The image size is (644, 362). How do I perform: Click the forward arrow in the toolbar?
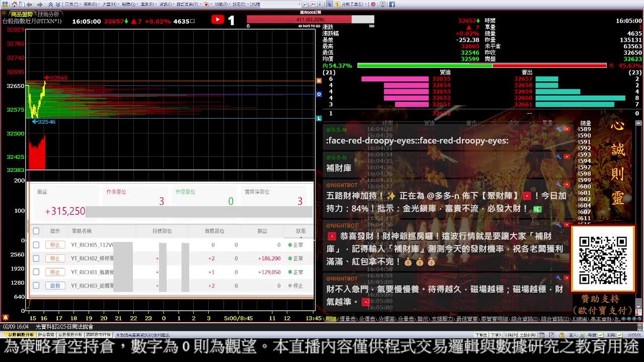[40, 4]
